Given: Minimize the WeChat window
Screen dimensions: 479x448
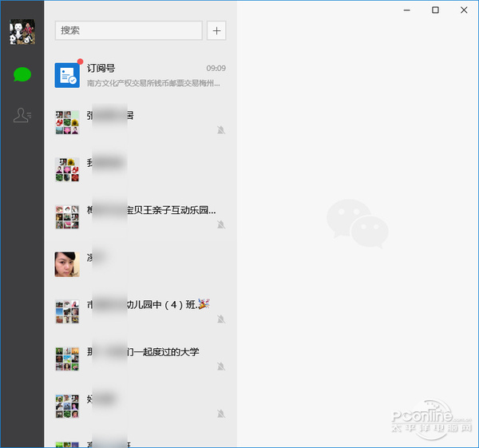Looking at the screenshot, I should click(x=407, y=10).
